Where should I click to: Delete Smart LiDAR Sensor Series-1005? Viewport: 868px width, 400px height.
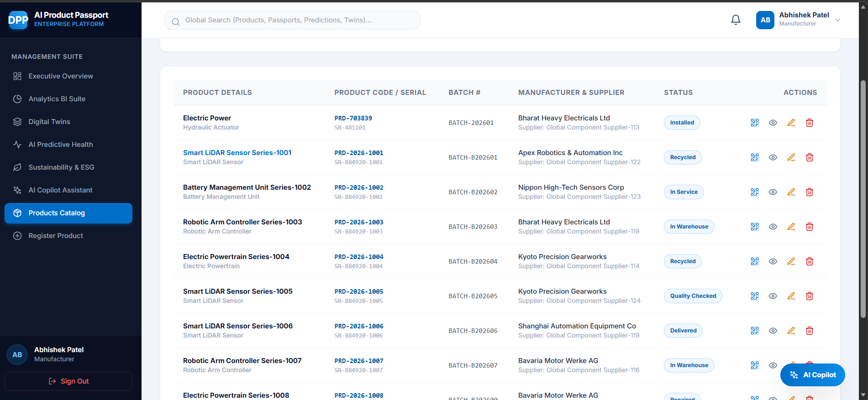[810, 296]
